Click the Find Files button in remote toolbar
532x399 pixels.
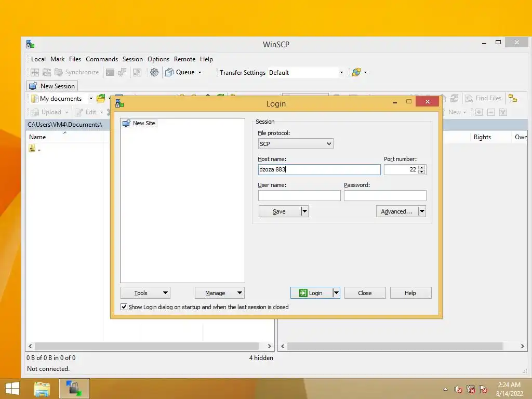click(x=484, y=98)
